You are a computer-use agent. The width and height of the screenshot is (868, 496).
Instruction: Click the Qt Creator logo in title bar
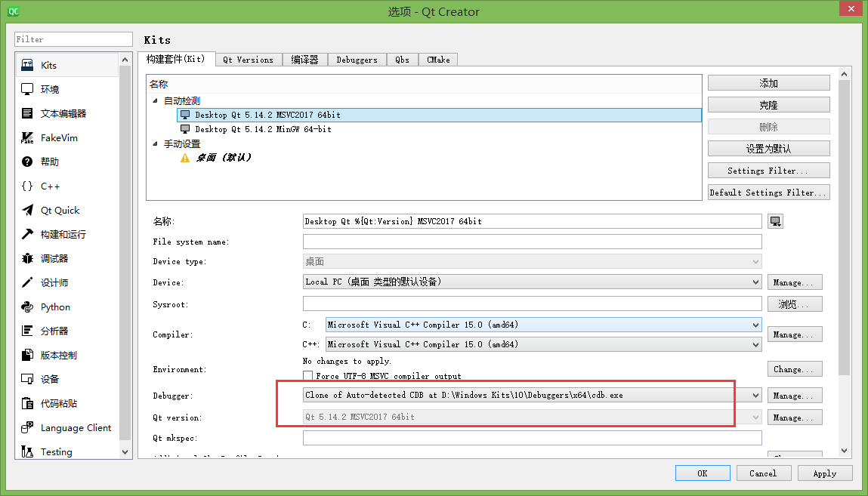[x=14, y=11]
